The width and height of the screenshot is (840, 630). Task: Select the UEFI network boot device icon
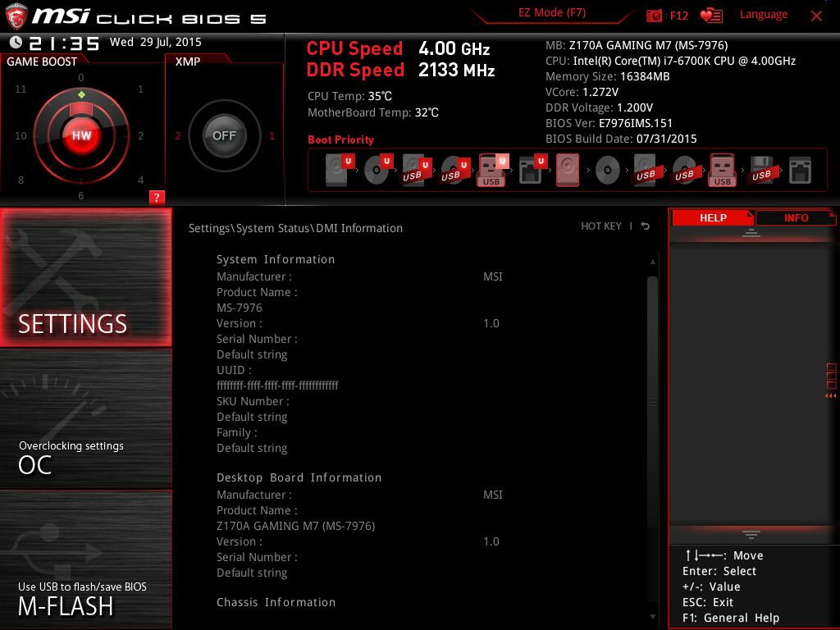click(x=532, y=170)
